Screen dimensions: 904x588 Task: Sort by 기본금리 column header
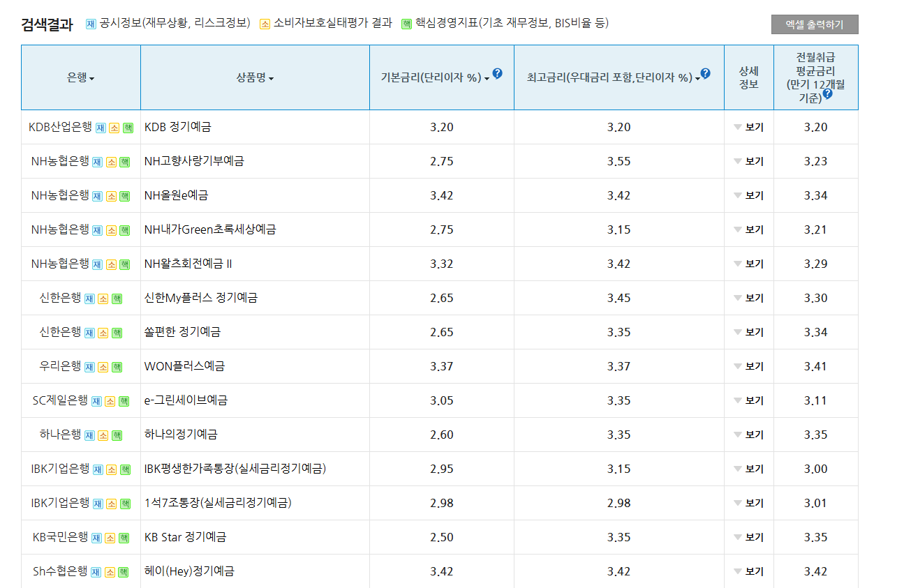435,78
